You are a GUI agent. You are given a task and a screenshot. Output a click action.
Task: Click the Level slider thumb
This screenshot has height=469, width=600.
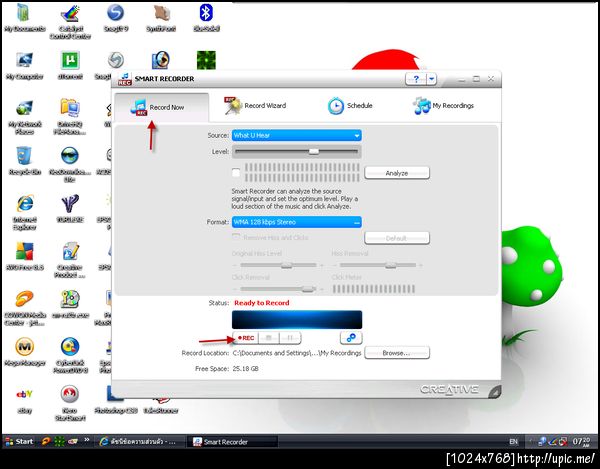point(314,151)
